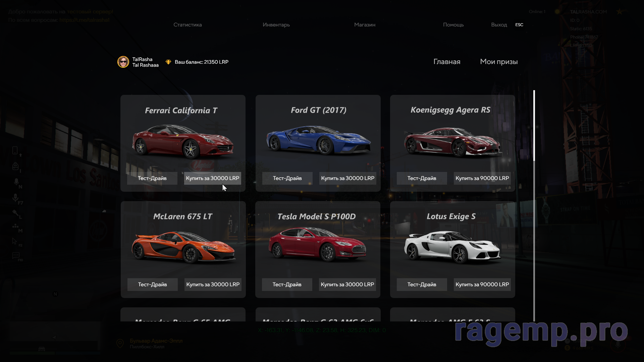Buy Tesla Model S P100D for 30000 LRP
This screenshot has height=362, width=644.
(x=347, y=285)
